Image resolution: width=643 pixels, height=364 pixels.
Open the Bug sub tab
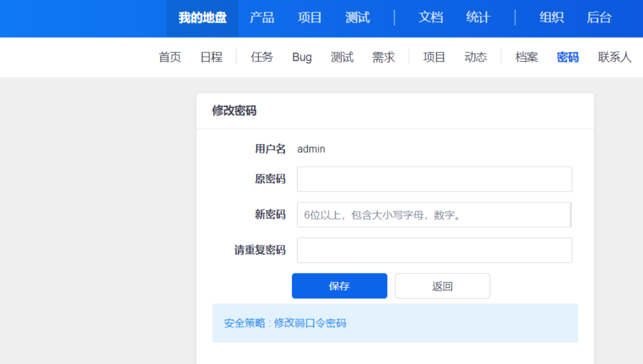302,57
